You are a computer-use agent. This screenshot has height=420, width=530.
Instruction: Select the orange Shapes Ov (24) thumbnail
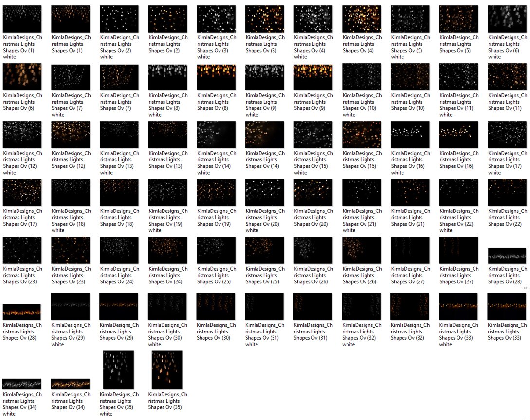[x=167, y=250]
